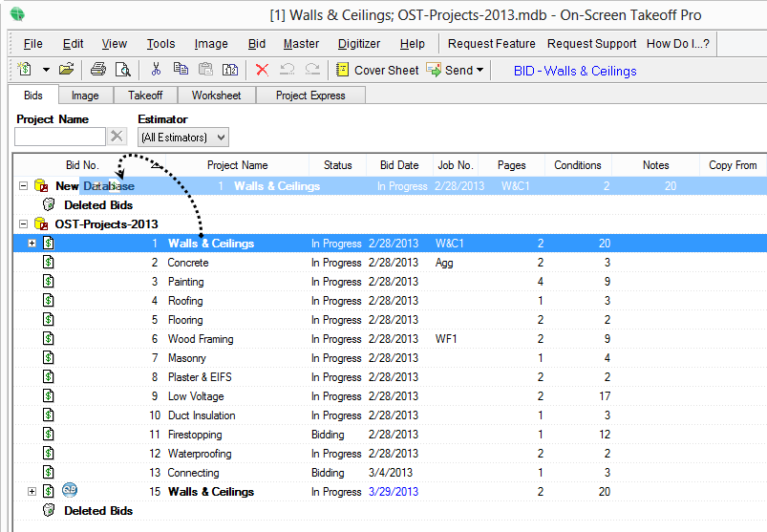Click the Redo arrow icon
767x532 pixels.
tap(312, 70)
